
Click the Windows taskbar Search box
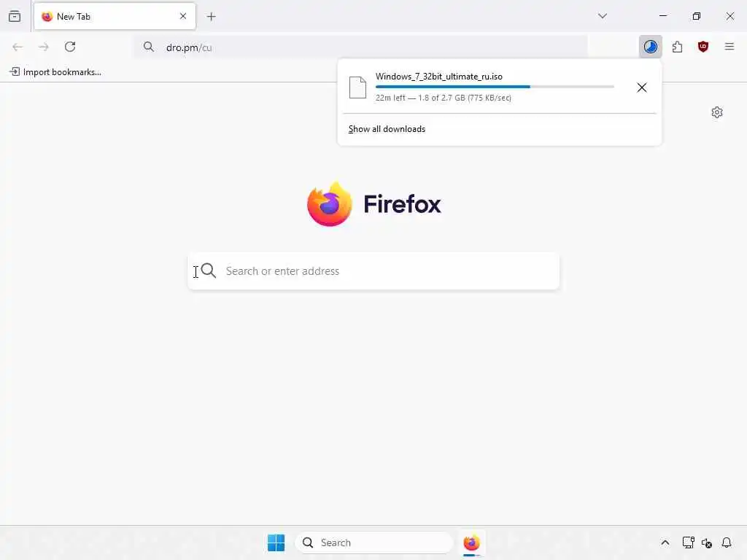pyautogui.click(x=374, y=542)
